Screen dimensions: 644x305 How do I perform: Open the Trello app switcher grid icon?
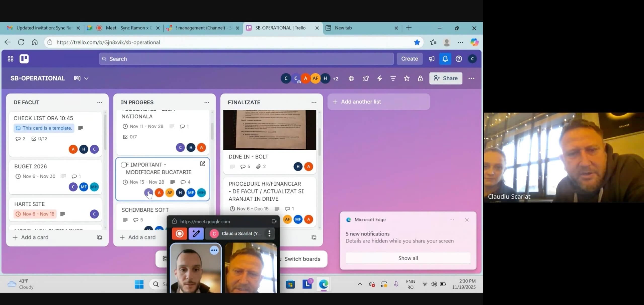[10, 59]
